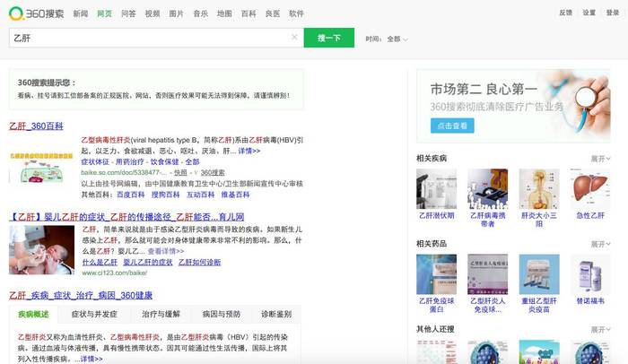Open the 软件 tab
Viewport: 628px width, 364px height.
[x=296, y=13]
